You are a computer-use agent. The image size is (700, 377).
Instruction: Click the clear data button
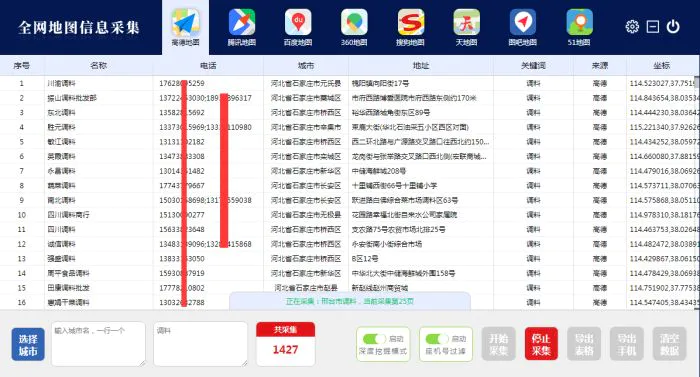pos(670,344)
